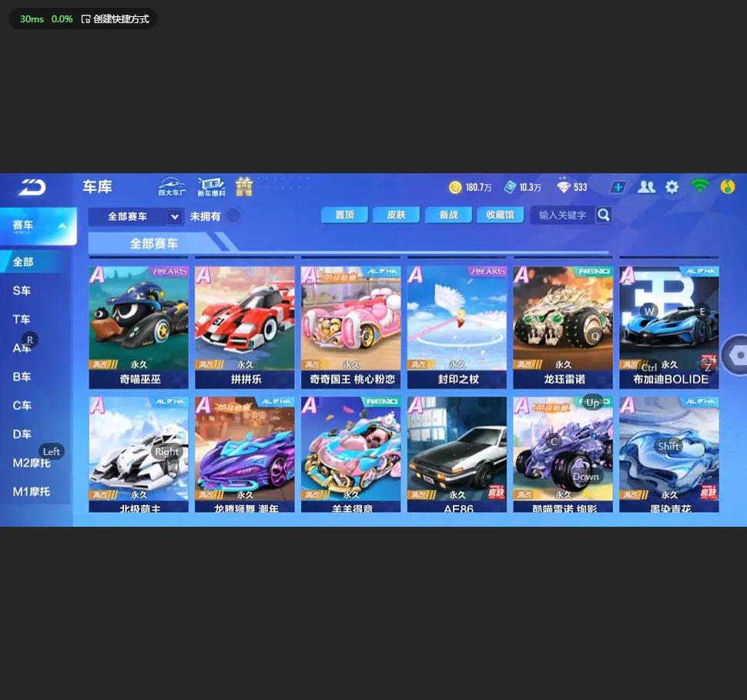Image resolution: width=747 pixels, height=700 pixels.
Task: Click the 30ms latency indicator
Action: [32, 19]
